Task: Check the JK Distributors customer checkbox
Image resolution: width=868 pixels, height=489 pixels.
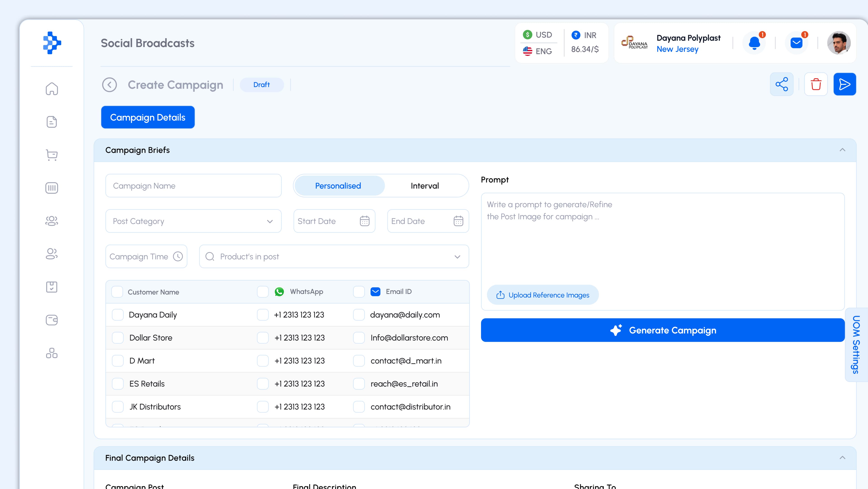Action: click(x=118, y=407)
